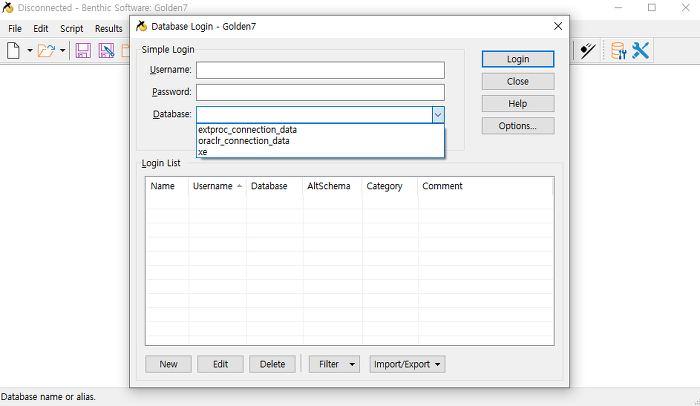Maximize the Golden7 main window
This screenshot has width=700, height=406.
pyautogui.click(x=652, y=8)
